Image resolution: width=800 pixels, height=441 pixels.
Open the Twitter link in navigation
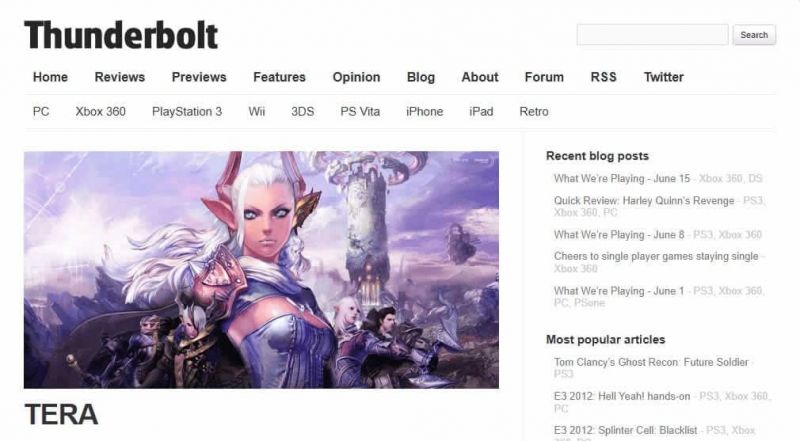(x=663, y=77)
